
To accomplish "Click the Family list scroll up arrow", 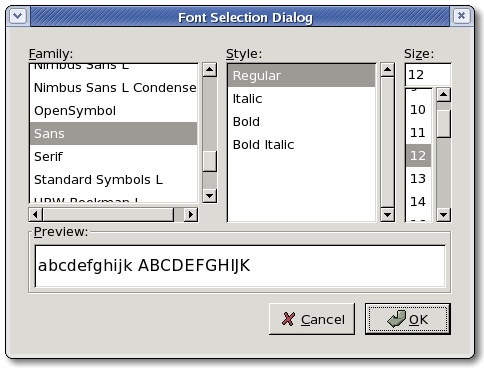I will click(210, 70).
